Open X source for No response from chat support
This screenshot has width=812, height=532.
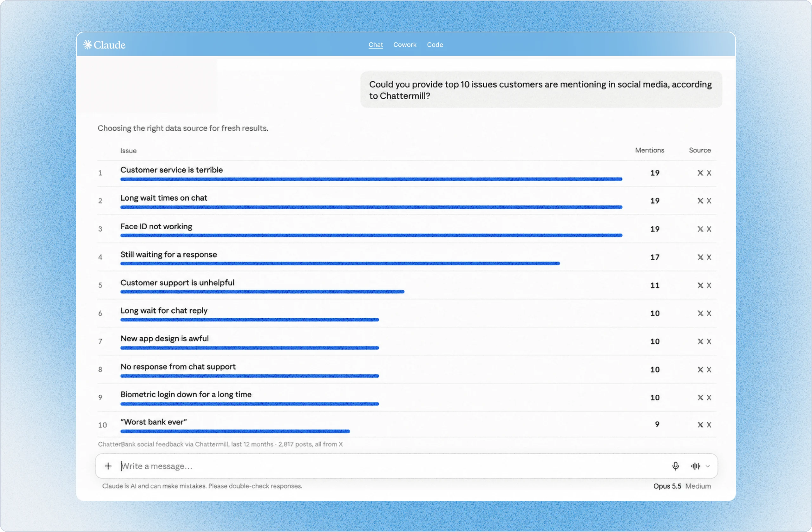click(704, 370)
